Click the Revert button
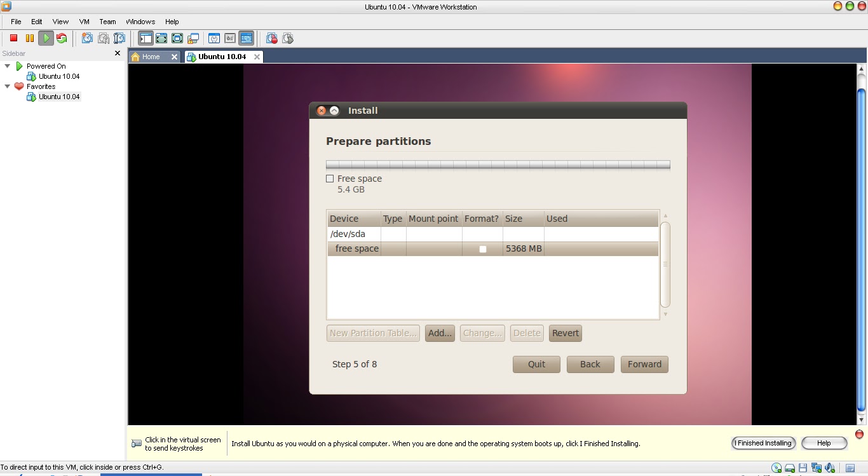Image resolution: width=868 pixels, height=476 pixels. point(566,333)
